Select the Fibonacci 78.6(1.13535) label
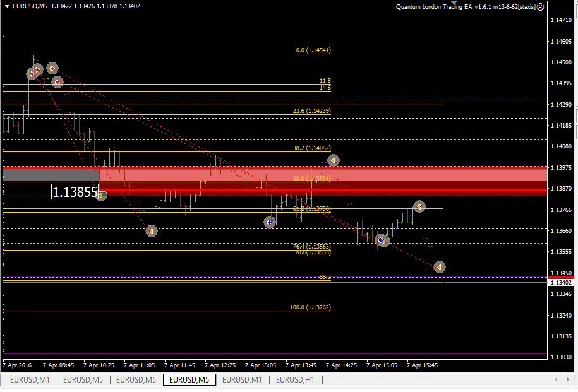Screen dimensions: 578x392 [313, 252]
